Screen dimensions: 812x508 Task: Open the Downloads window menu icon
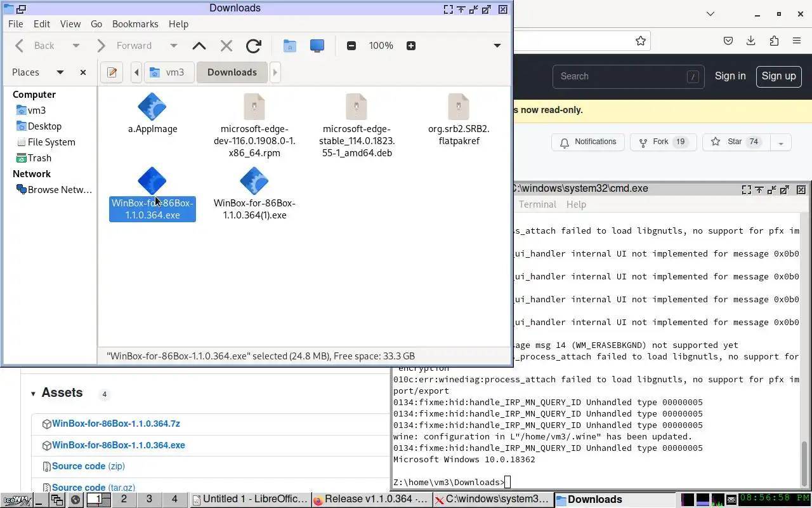click(x=9, y=9)
